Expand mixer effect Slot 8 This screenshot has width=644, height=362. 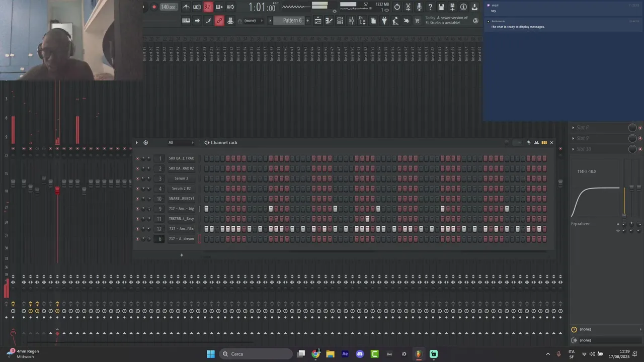pos(573,128)
